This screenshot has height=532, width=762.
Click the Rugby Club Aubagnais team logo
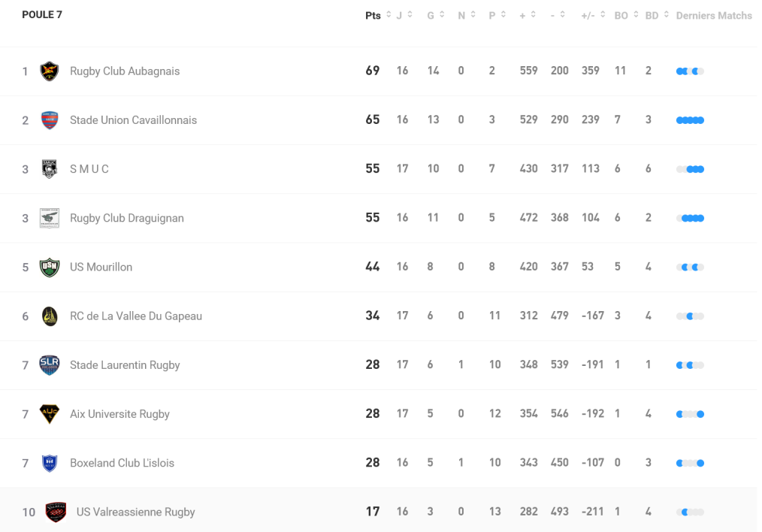(x=50, y=71)
